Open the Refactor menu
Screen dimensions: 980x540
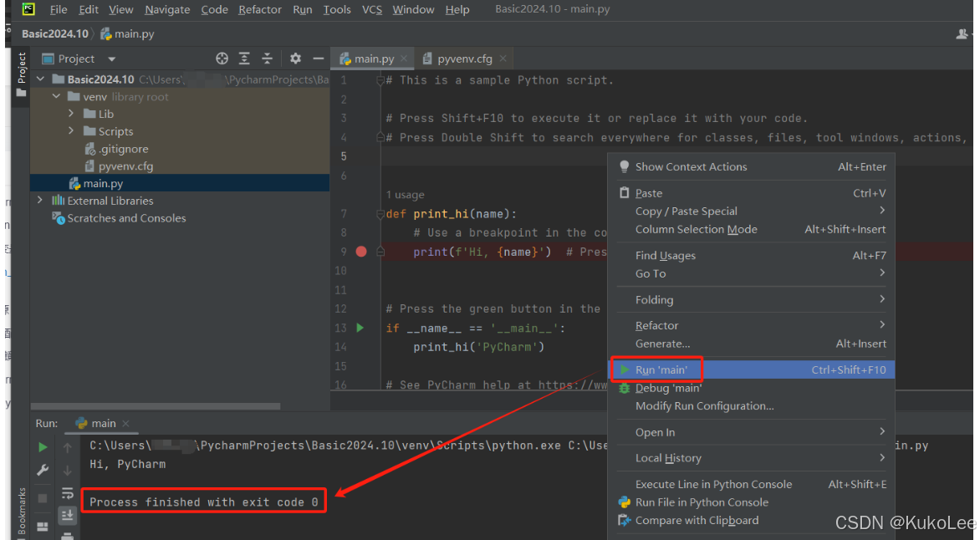[259, 9]
